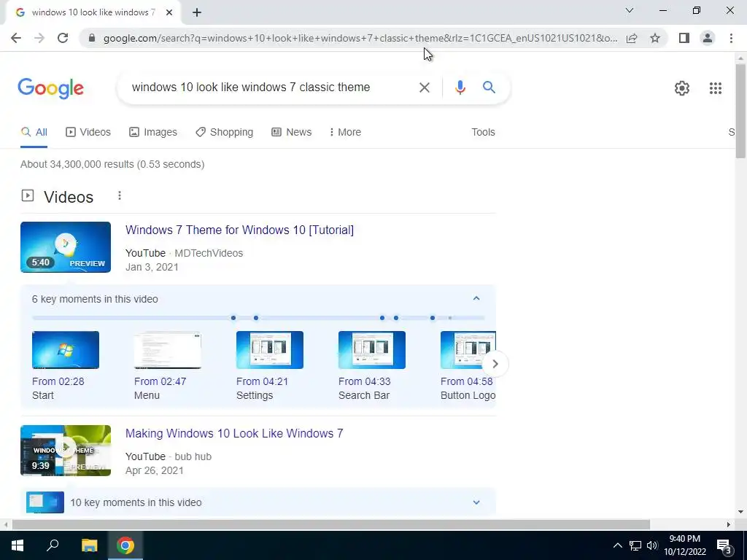Open key moment thumbnail From 04:21 Settings
This screenshot has width=747, height=560.
point(270,350)
